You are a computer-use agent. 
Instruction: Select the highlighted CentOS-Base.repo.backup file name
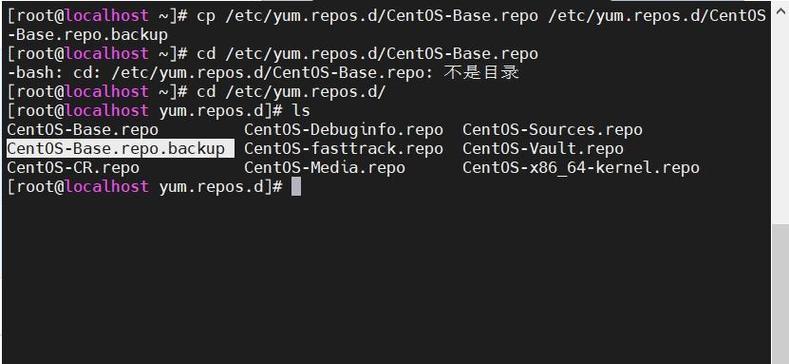pyautogui.click(x=116, y=149)
